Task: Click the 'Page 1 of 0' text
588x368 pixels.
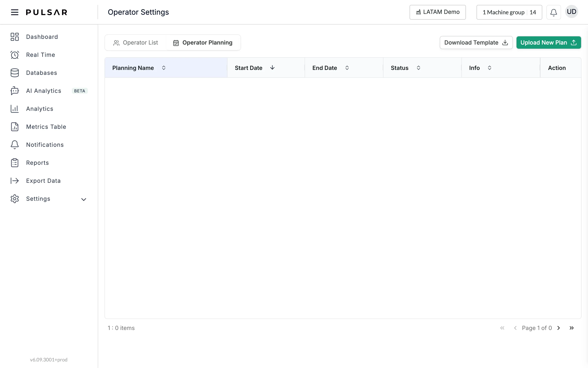Action: tap(537, 328)
